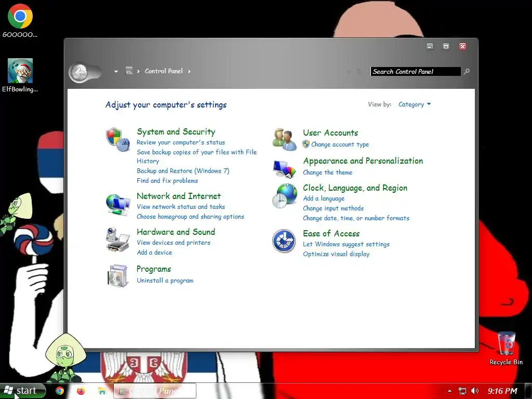Expand the chevron before Control Panel breadcrumb

coord(138,71)
